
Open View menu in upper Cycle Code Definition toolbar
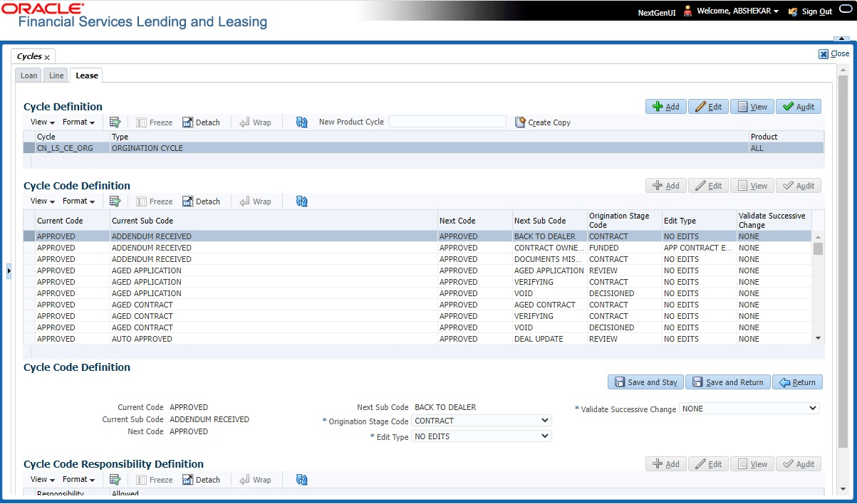tap(43, 201)
